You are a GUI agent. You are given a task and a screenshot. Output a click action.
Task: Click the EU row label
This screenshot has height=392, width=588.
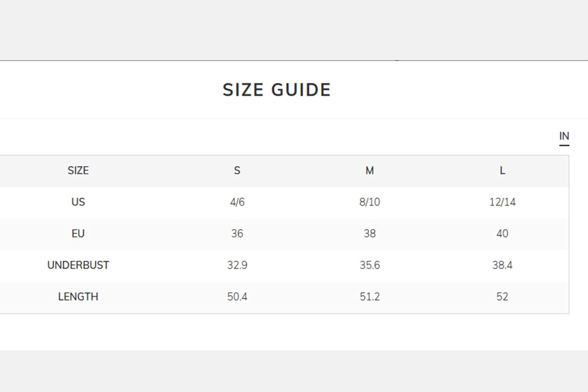(78, 234)
